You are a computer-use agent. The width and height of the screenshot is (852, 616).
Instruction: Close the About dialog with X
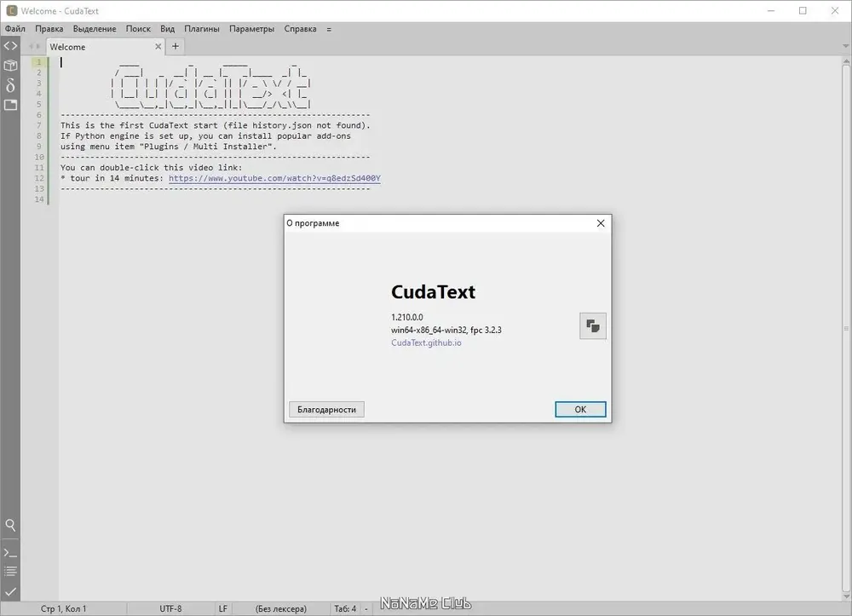coord(601,223)
